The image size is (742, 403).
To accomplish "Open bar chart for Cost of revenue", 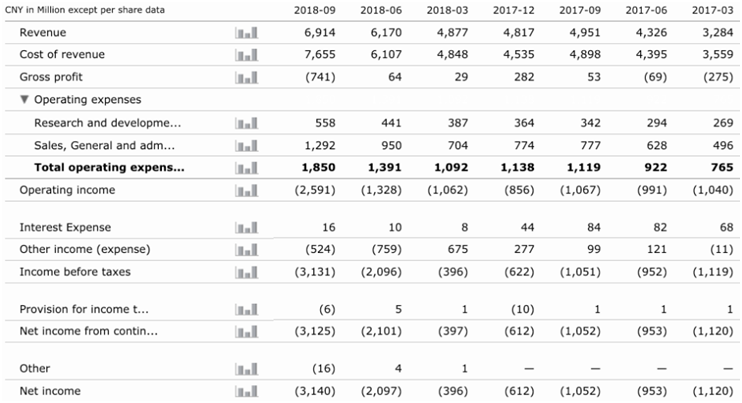I will pyautogui.click(x=246, y=54).
